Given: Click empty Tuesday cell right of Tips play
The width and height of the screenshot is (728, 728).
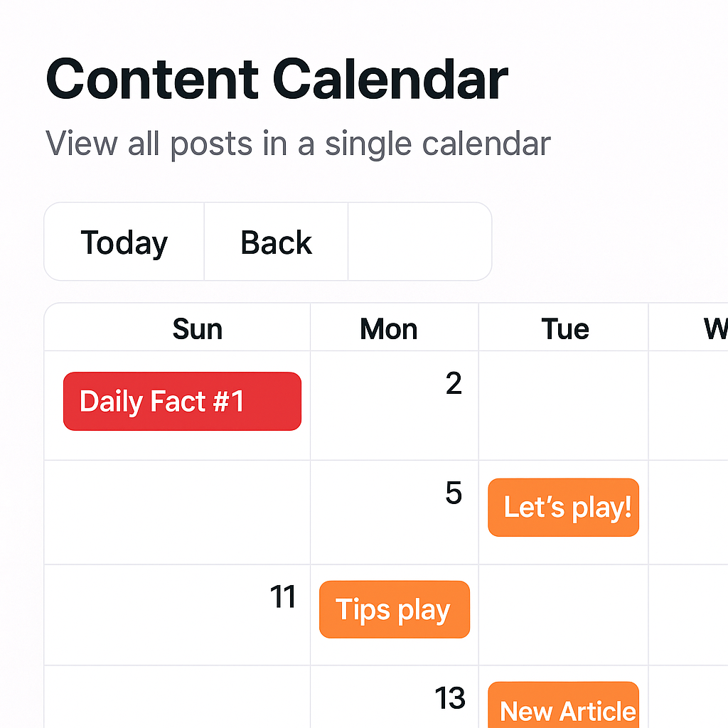Looking at the screenshot, I should click(564, 615).
